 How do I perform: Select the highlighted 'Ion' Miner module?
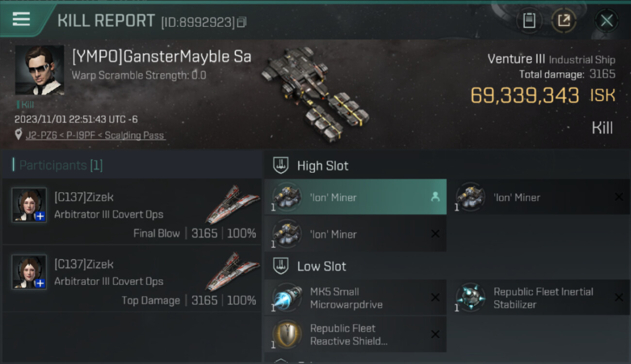click(x=355, y=197)
